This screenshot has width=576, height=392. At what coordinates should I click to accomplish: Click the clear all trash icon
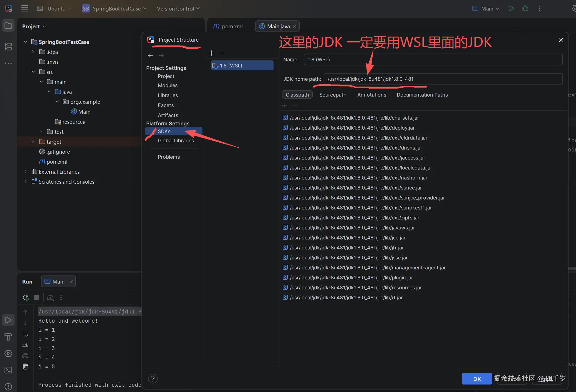[x=25, y=367]
